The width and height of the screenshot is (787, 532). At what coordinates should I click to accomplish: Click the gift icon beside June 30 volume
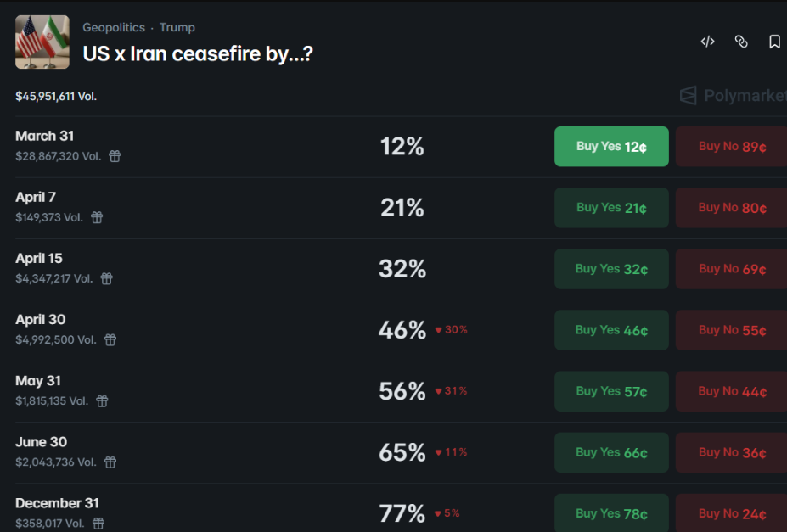coord(110,462)
